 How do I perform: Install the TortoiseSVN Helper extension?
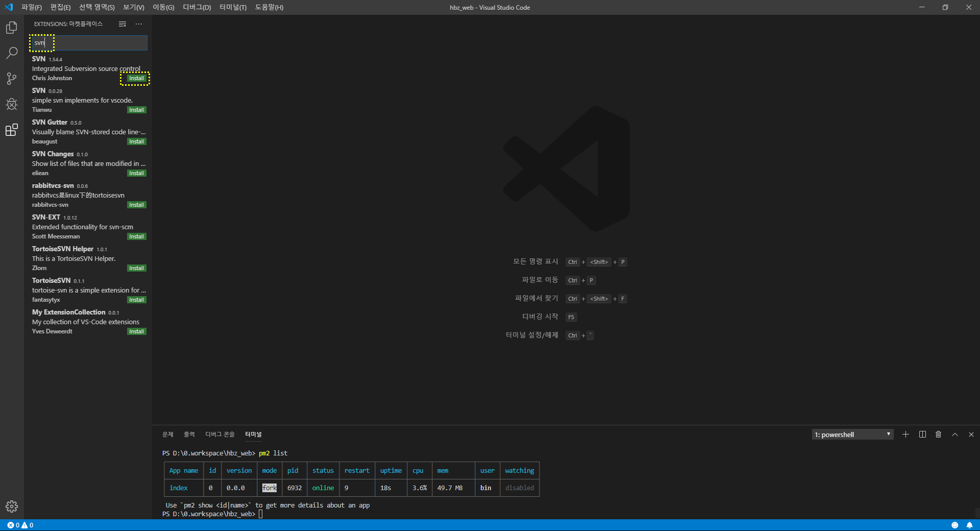(x=136, y=269)
